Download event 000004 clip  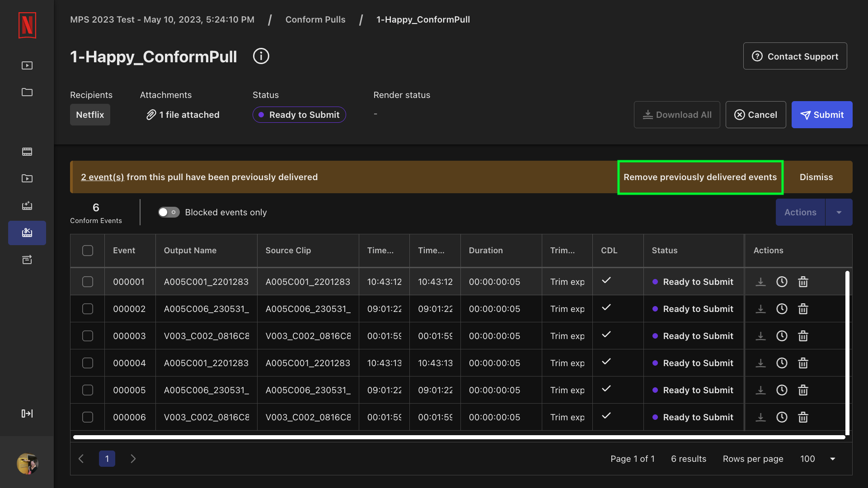pos(761,363)
